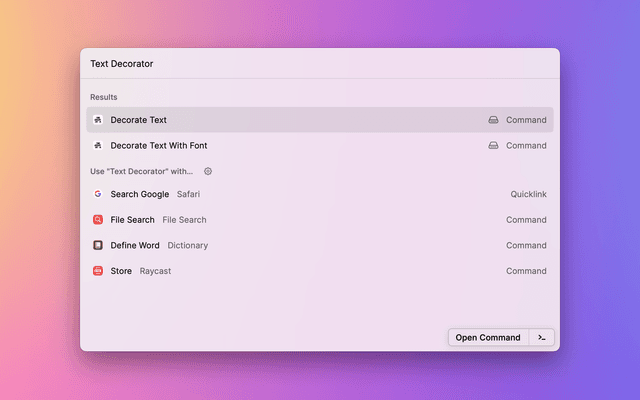Viewport: 640px width, 400px height.
Task: Click the extension icon on the Decorate Text With Font row
Action: point(493,145)
